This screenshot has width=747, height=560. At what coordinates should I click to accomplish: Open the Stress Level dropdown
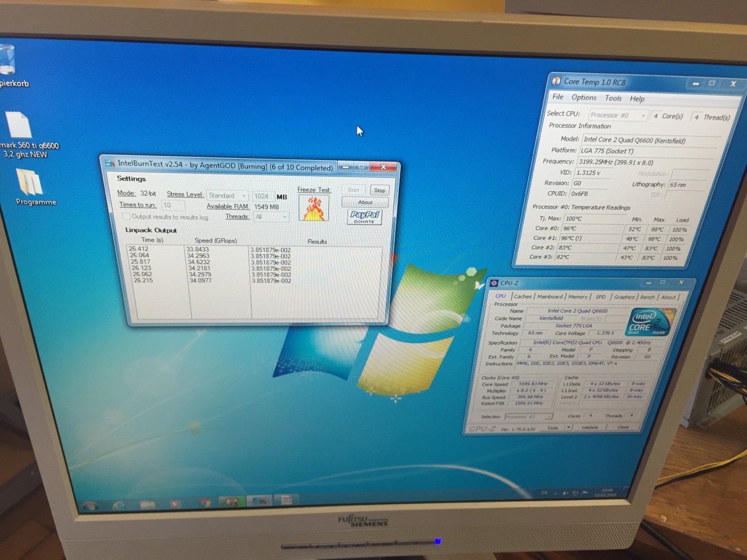(x=228, y=195)
